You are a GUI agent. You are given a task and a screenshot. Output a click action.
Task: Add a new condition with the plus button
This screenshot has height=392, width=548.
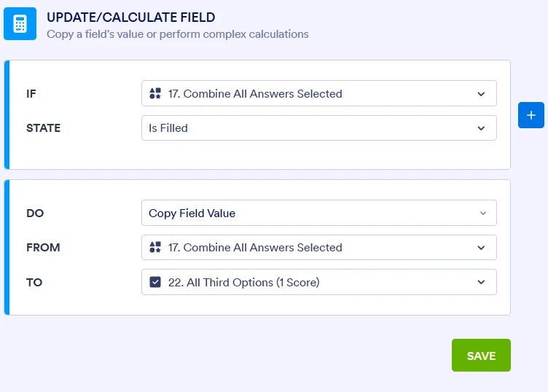(531, 115)
